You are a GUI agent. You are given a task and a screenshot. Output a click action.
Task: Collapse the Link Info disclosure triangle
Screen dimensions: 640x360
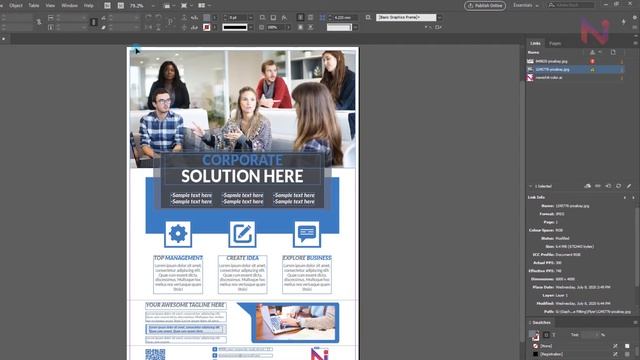tap(531, 186)
